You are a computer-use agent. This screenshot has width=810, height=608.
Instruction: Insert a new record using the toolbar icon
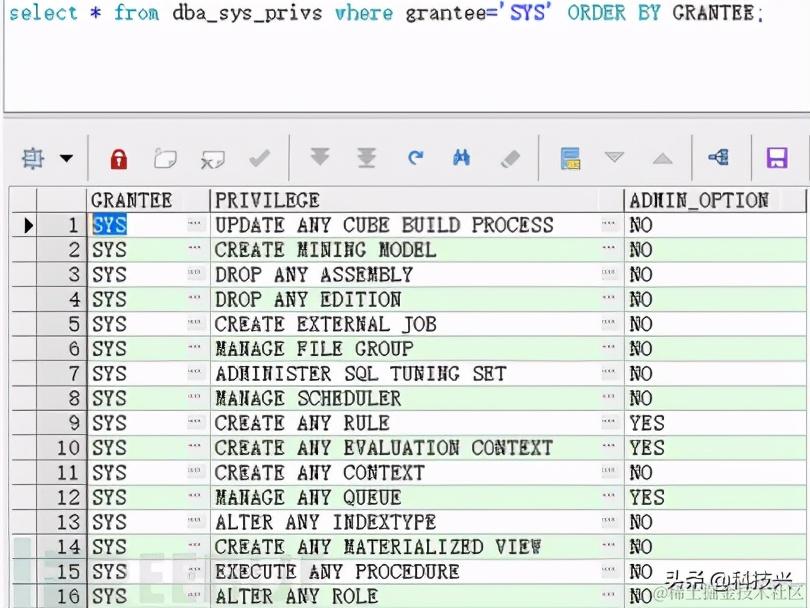click(165, 158)
